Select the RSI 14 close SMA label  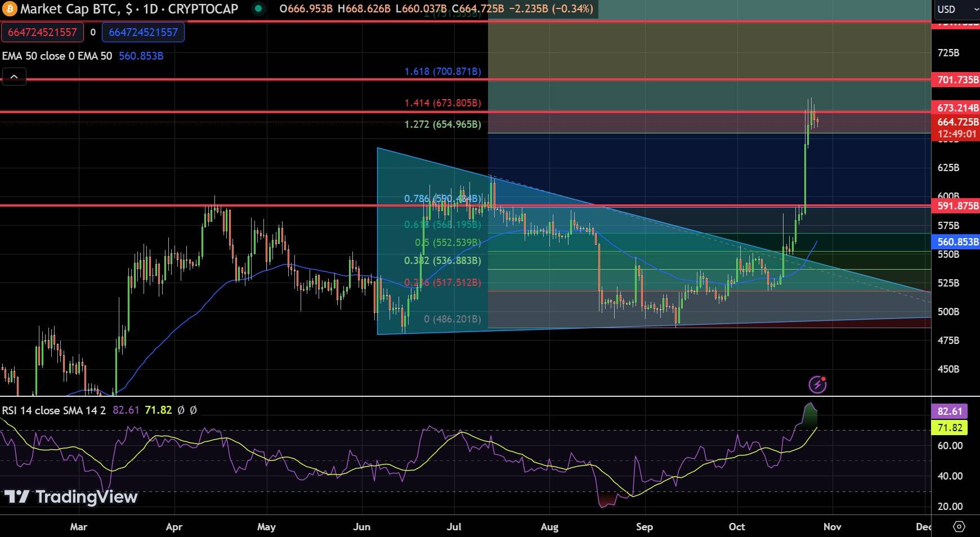(54, 410)
